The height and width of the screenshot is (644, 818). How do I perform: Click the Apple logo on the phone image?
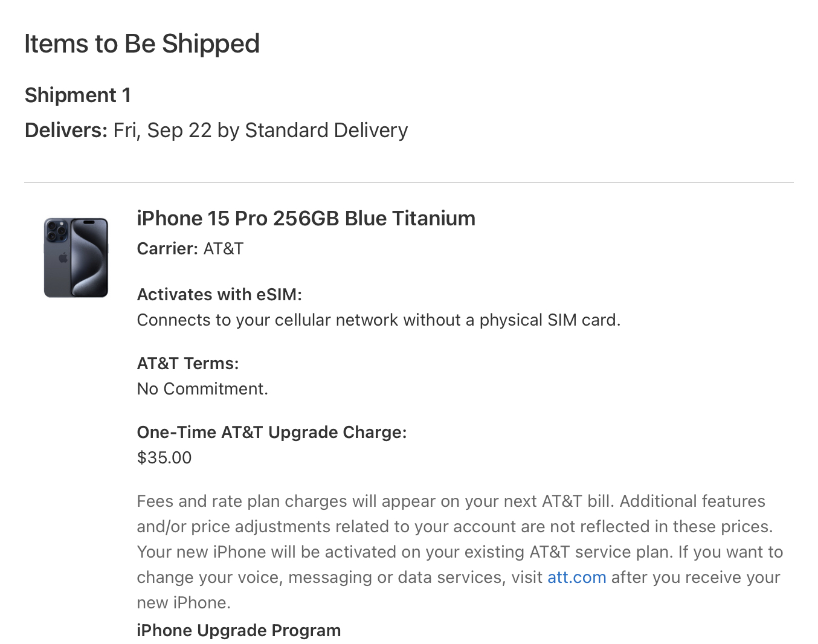click(63, 259)
